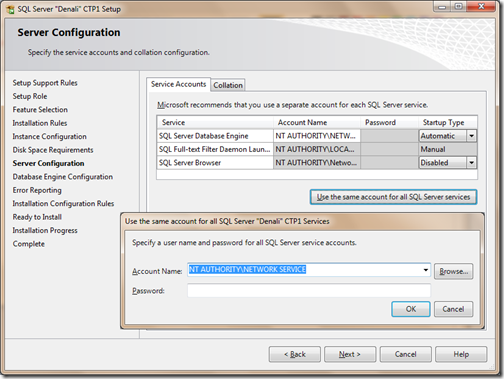504x379 pixels.
Task: Switch to the Collation tab
Action: (228, 85)
